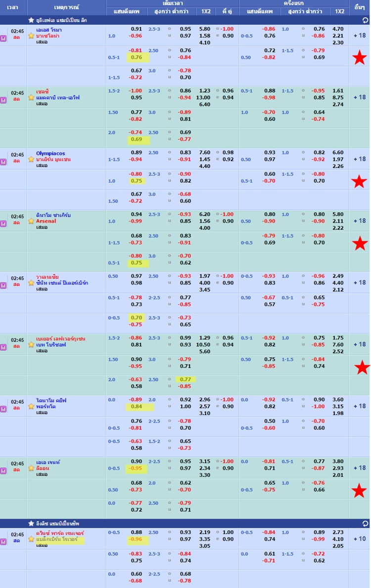Select team แมคคาบี้ เทล-อาวีฟ
Screen dimensions: 371x588
(57, 97)
